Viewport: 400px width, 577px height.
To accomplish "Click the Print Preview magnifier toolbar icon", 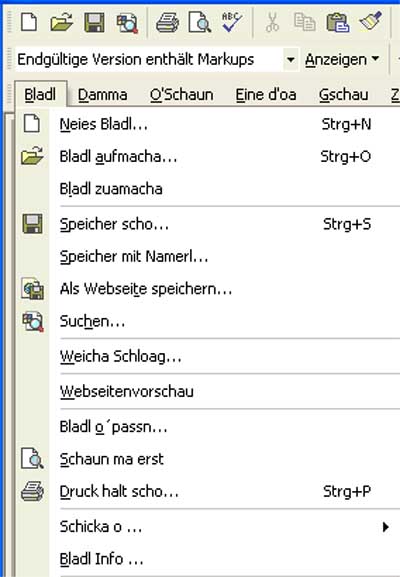I will [x=199, y=22].
